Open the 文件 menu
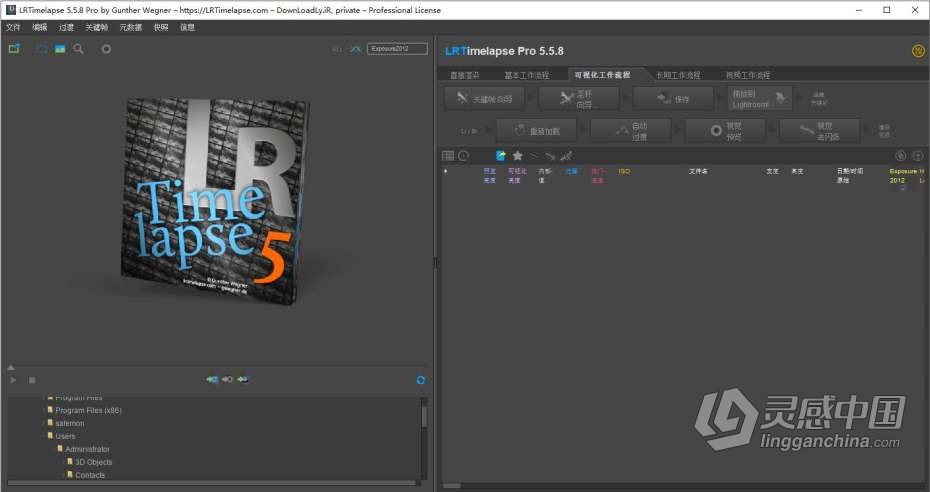Image resolution: width=930 pixels, height=492 pixels. [13, 27]
